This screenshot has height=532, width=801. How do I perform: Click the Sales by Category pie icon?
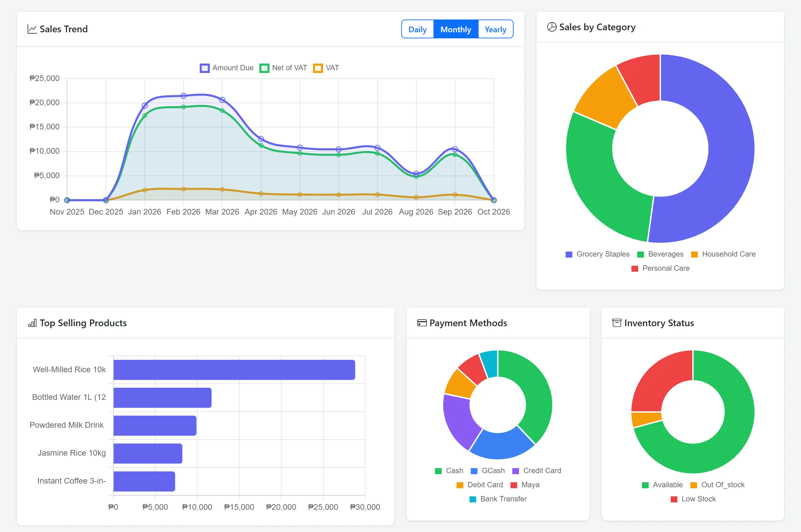click(552, 27)
